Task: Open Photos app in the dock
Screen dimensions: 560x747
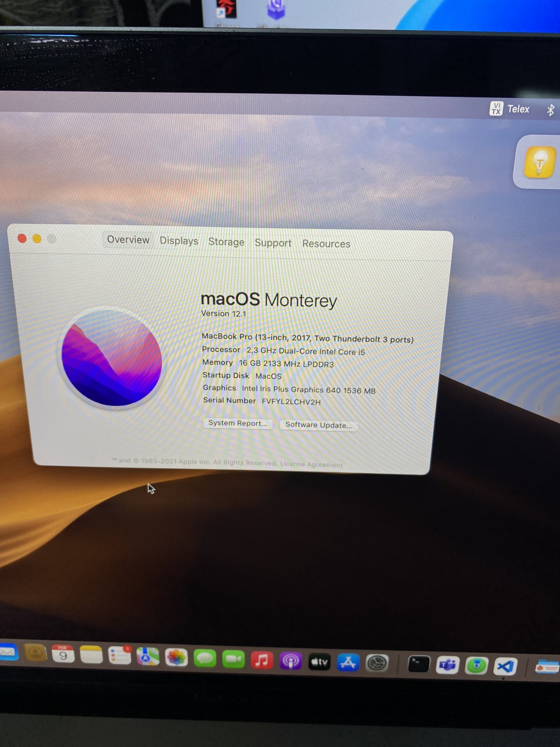Action: [176, 657]
